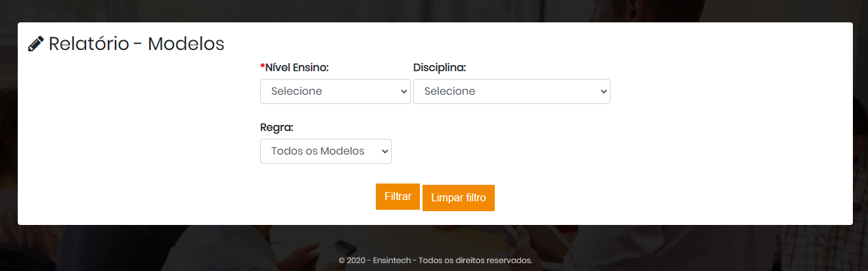Open the Nível Ensino dropdown
The height and width of the screenshot is (271, 868).
[335, 91]
